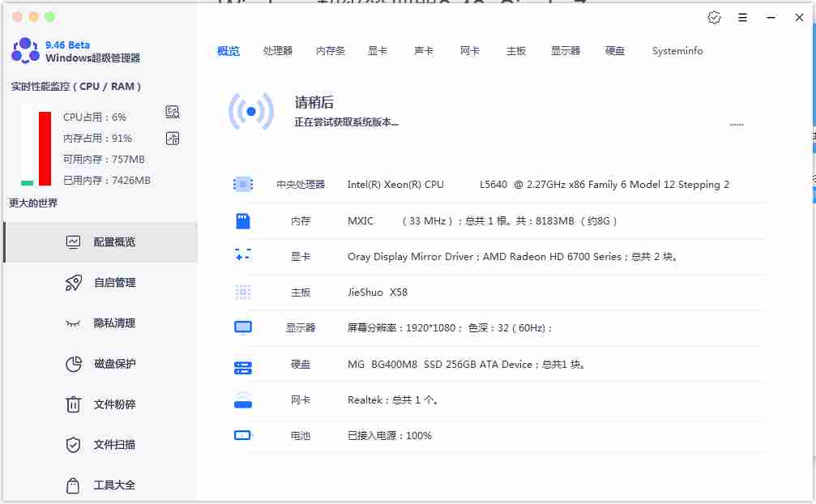Image resolution: width=816 pixels, height=504 pixels.
Task: Click the 主板 motherboard icon
Action: click(243, 293)
